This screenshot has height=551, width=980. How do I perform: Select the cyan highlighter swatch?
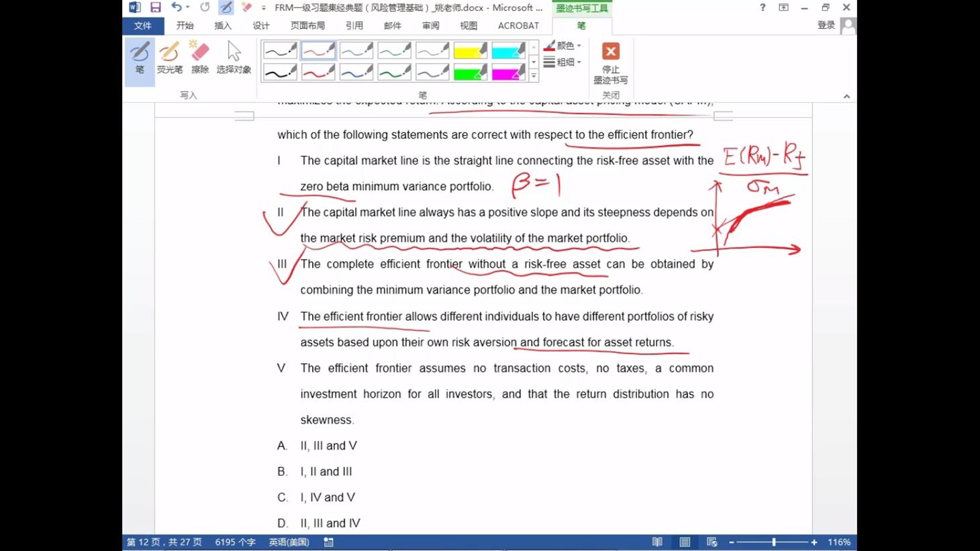[509, 50]
